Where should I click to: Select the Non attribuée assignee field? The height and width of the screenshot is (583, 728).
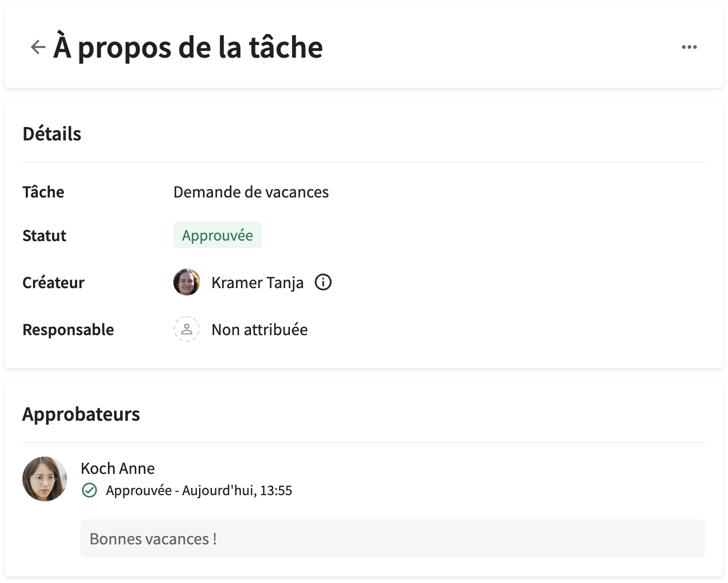point(259,330)
